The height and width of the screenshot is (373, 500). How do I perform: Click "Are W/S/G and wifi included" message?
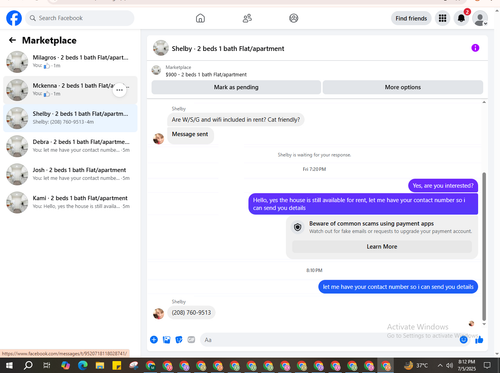click(236, 119)
